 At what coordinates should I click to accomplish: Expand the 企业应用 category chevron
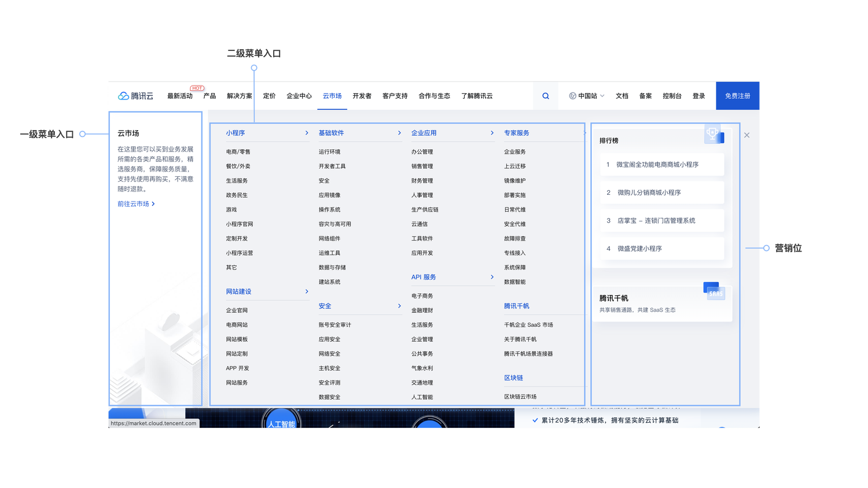pyautogui.click(x=492, y=133)
